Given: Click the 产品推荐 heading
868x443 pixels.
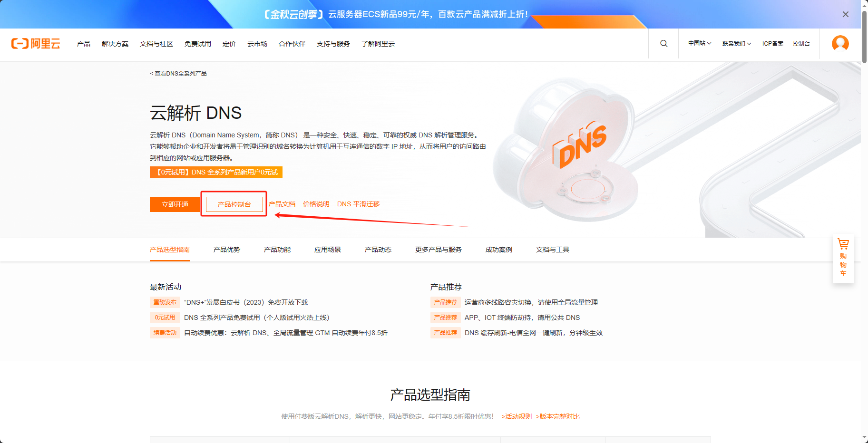Looking at the screenshot, I should [446, 287].
